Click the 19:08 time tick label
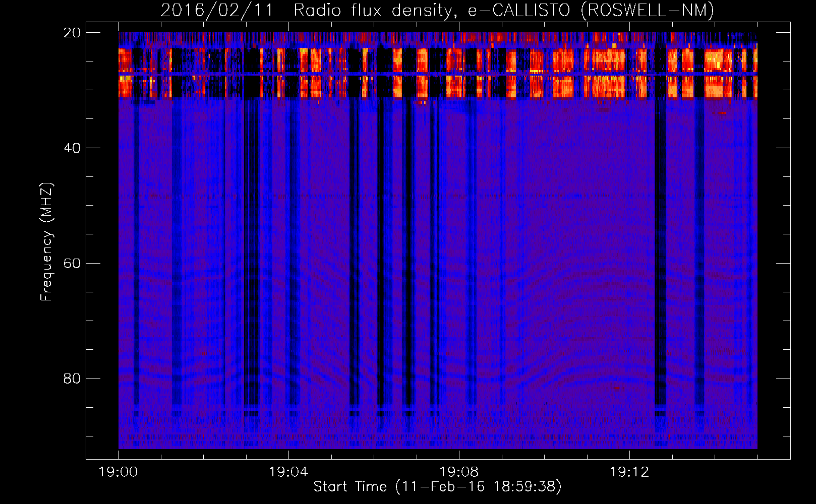 [459, 472]
